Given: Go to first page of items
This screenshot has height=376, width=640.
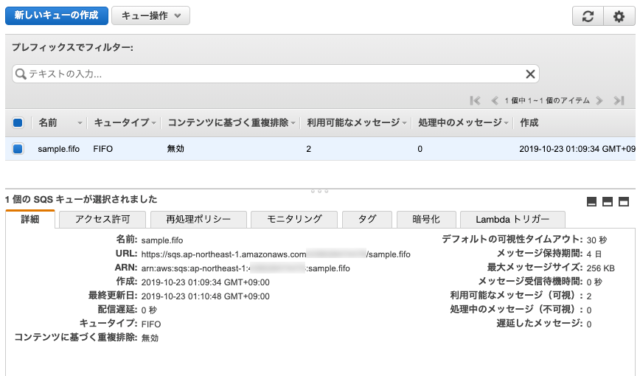Looking at the screenshot, I should pyautogui.click(x=475, y=100).
